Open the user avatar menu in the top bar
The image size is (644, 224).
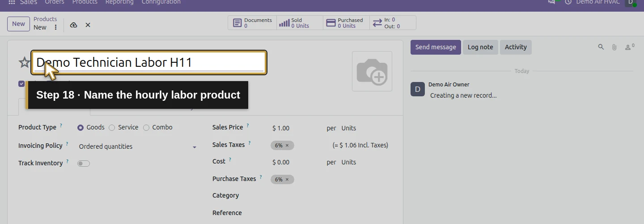tap(631, 2)
